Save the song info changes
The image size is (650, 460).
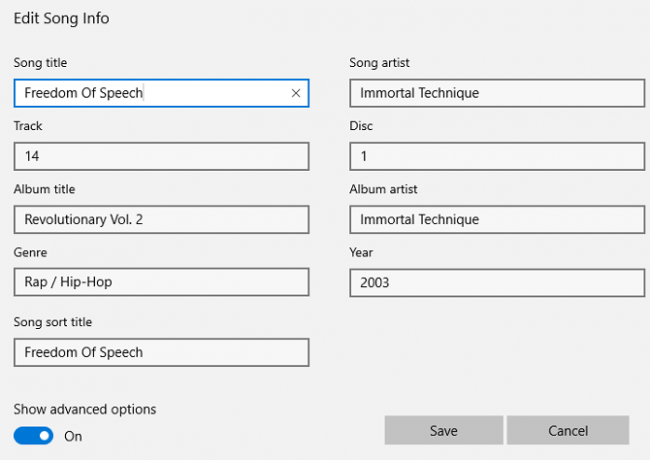pos(444,431)
